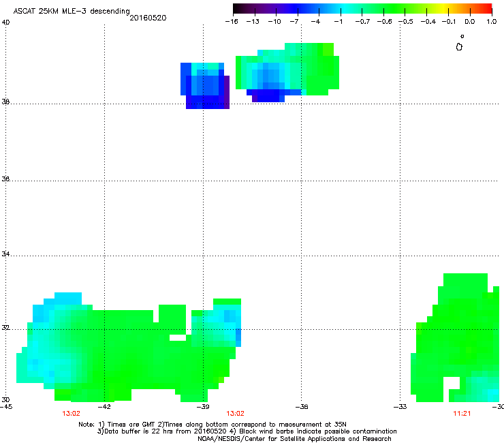This screenshot has height=443, width=504.
Task: Click the date label 20160520 in title
Action: [148, 18]
